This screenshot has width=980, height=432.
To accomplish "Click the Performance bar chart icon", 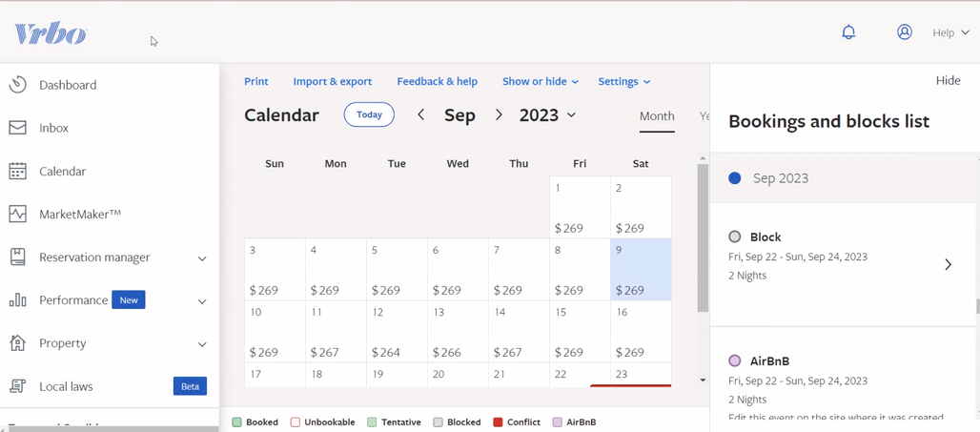I will coord(18,300).
